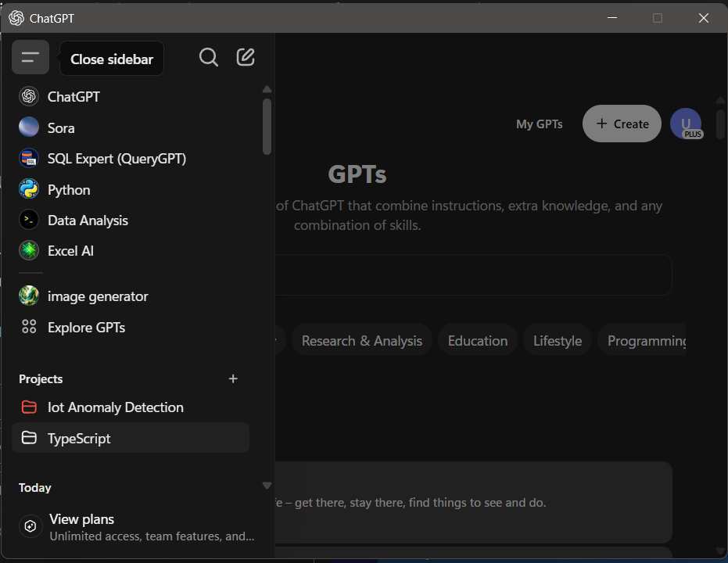Click the travel GPT card description
728x563 pixels.
[411, 503]
